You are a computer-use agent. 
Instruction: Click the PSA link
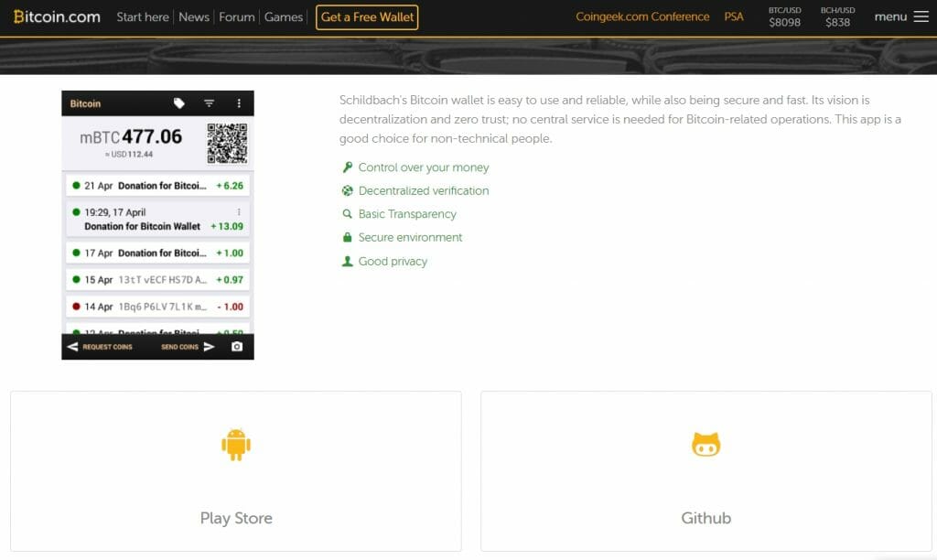pyautogui.click(x=734, y=16)
